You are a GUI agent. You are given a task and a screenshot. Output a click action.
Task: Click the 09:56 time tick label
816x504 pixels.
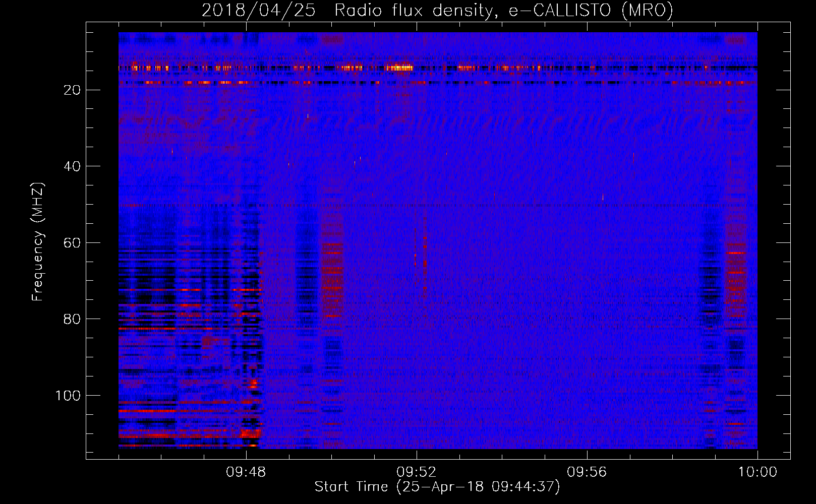[587, 472]
